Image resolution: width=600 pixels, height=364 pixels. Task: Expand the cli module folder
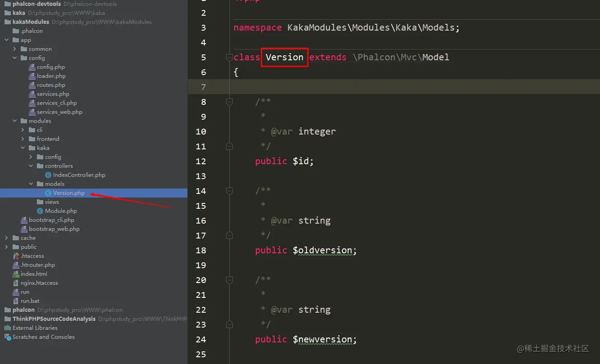point(23,130)
